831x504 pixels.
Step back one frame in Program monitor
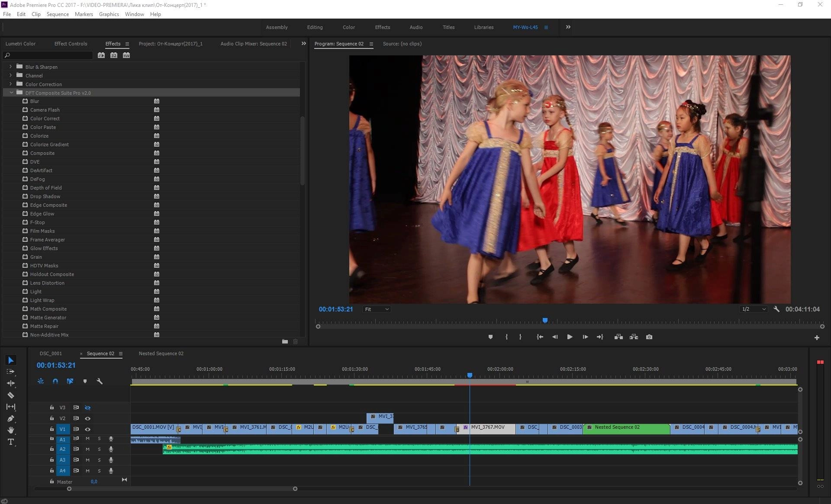point(555,337)
